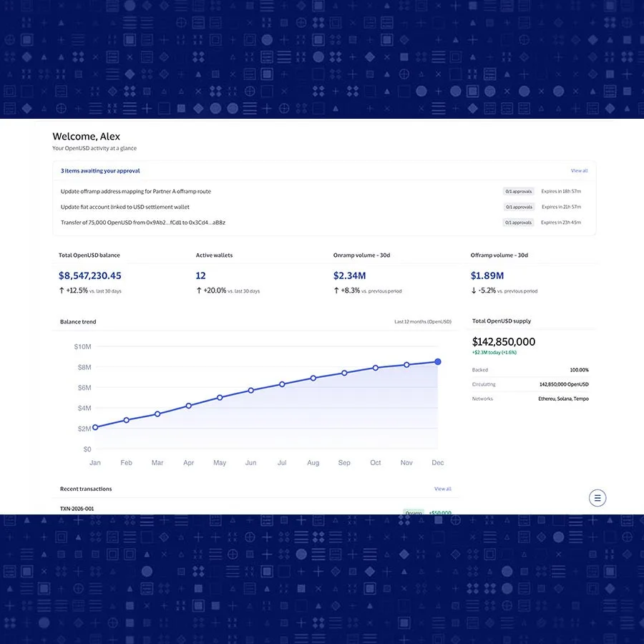
Task: Click the Aug data point on chart
Action: click(313, 379)
